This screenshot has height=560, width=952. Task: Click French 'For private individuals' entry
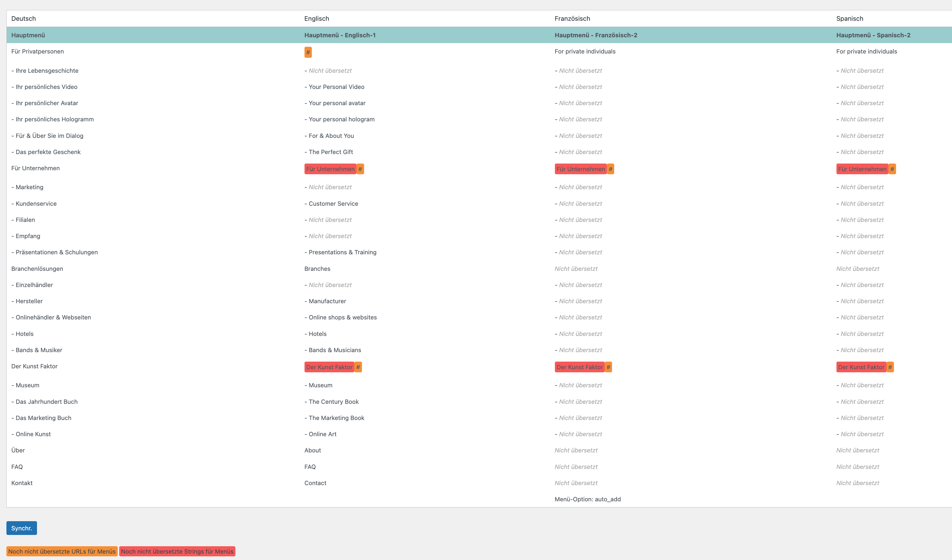[x=585, y=51]
